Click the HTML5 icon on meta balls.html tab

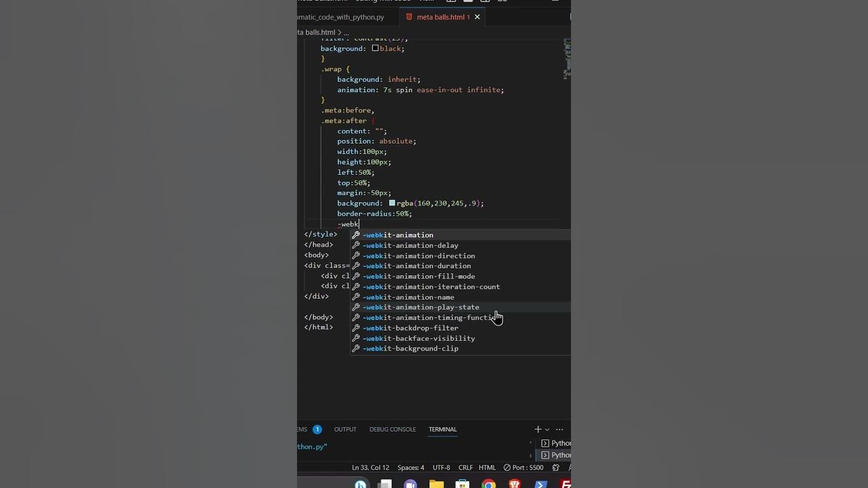409,17
